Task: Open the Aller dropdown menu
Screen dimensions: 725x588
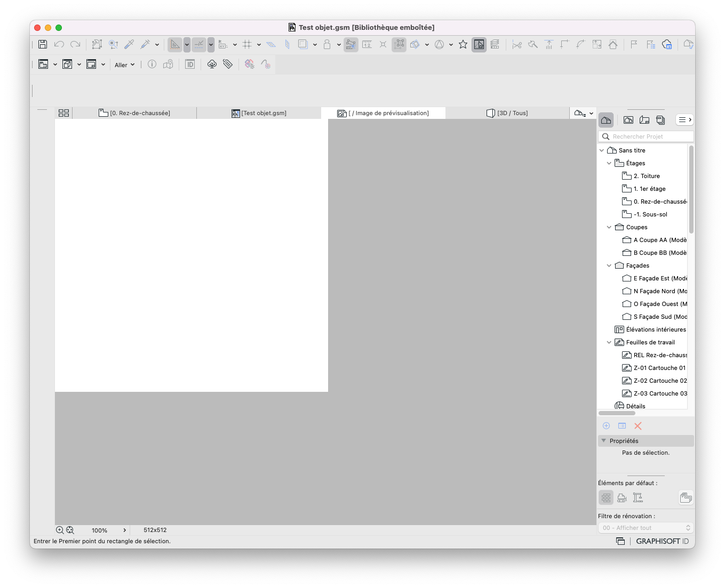Action: [x=124, y=65]
